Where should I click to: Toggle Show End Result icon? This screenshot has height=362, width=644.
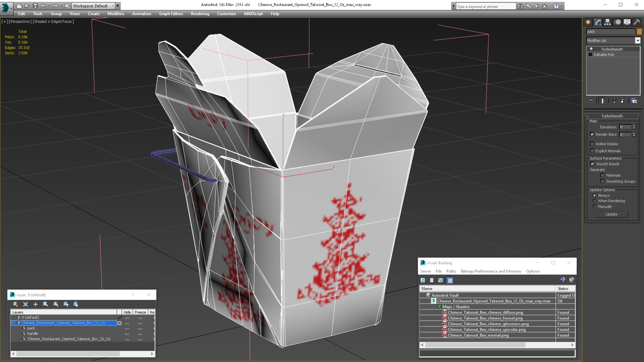coord(602,101)
